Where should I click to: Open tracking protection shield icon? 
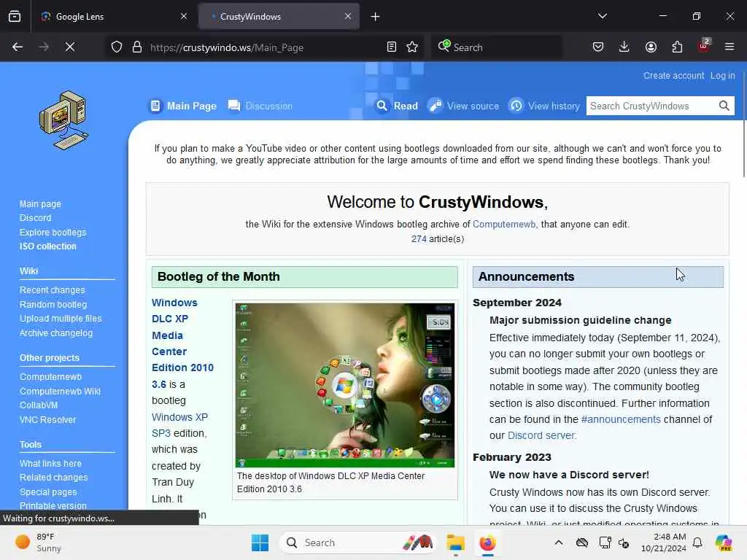point(117,47)
